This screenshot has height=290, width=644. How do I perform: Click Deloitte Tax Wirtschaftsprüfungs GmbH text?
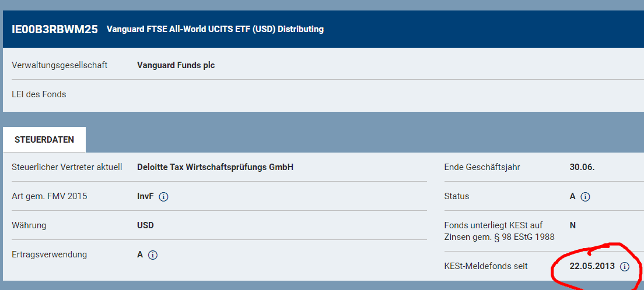[x=215, y=167]
